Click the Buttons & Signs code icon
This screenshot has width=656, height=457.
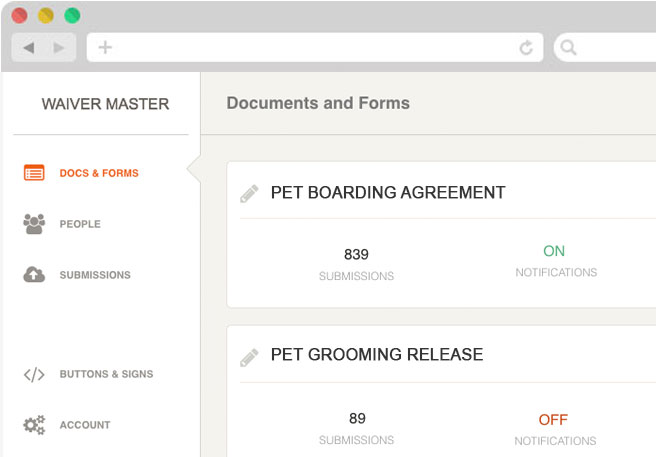(x=34, y=374)
